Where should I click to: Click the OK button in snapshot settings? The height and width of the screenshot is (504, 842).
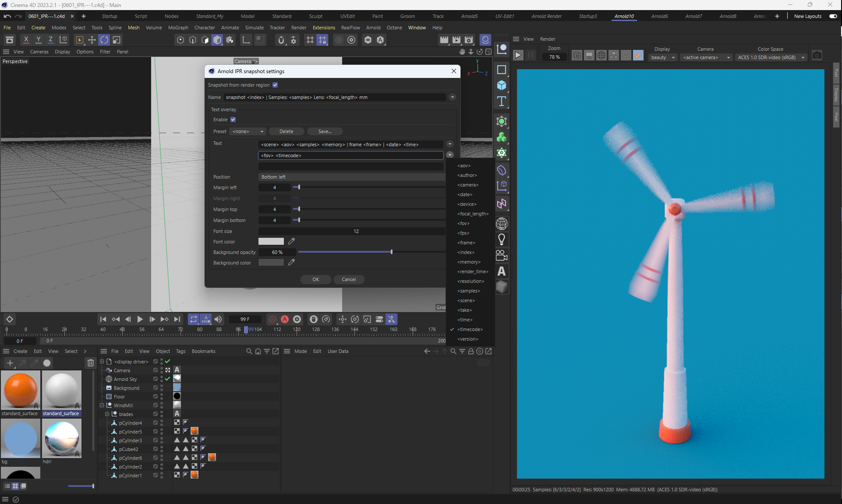(315, 279)
